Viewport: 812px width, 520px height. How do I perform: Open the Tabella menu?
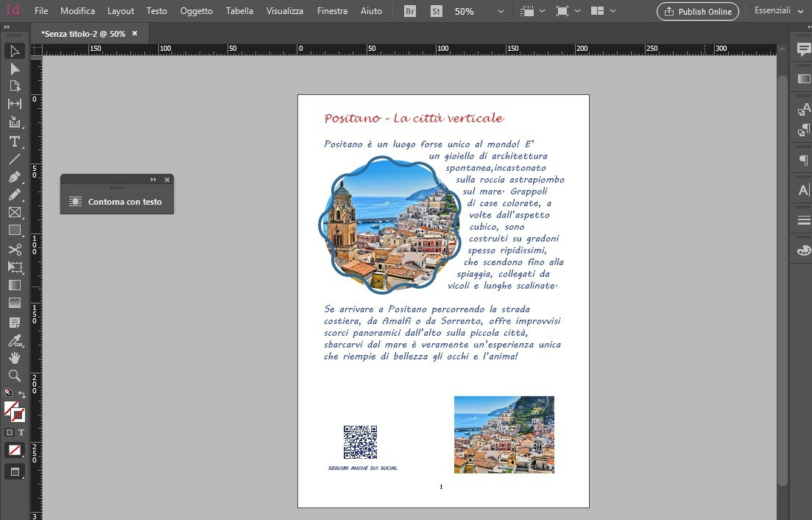pos(239,11)
